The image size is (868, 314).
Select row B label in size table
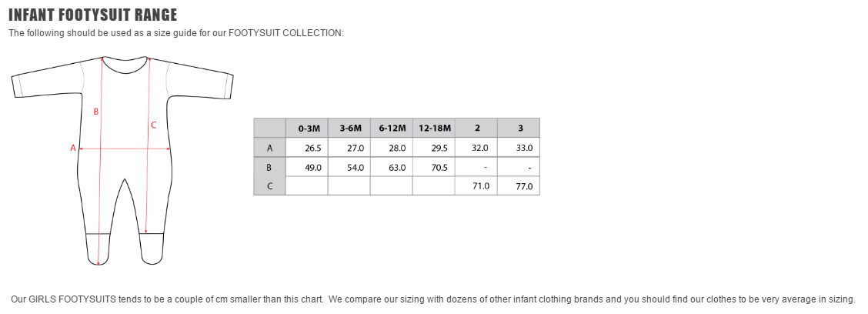click(269, 167)
